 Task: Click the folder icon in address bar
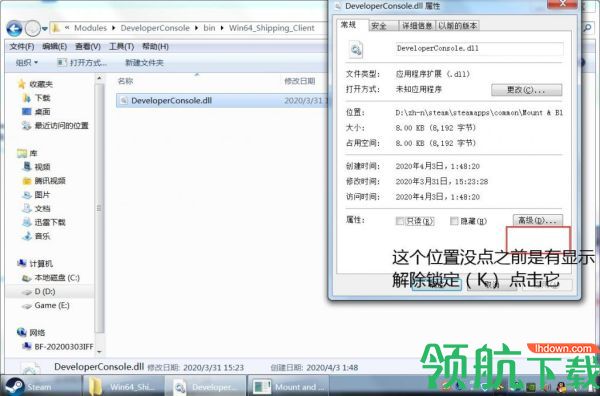56,28
